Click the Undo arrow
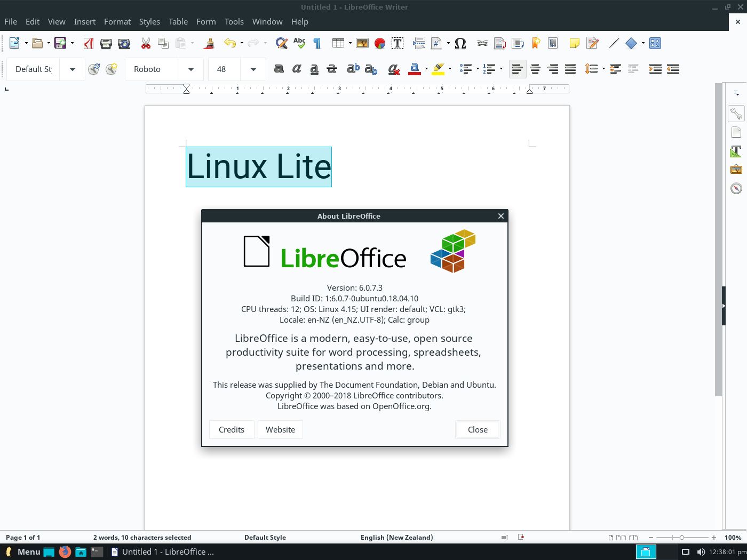Image resolution: width=747 pixels, height=560 pixels. tap(230, 43)
